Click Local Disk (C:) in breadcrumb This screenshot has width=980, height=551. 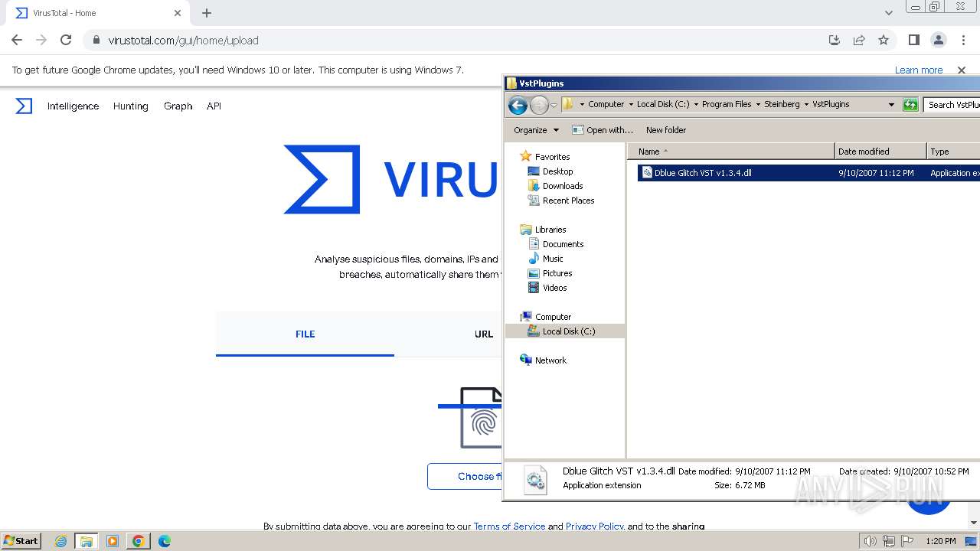663,104
